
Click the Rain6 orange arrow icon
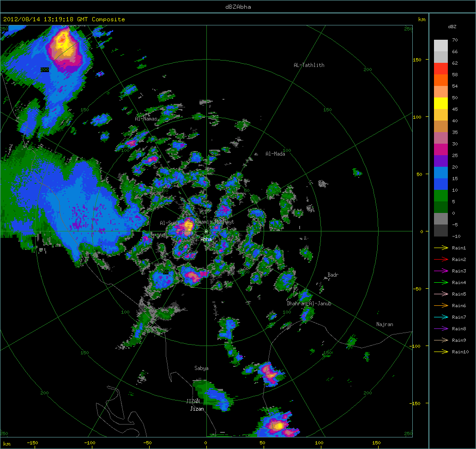pyautogui.click(x=441, y=306)
